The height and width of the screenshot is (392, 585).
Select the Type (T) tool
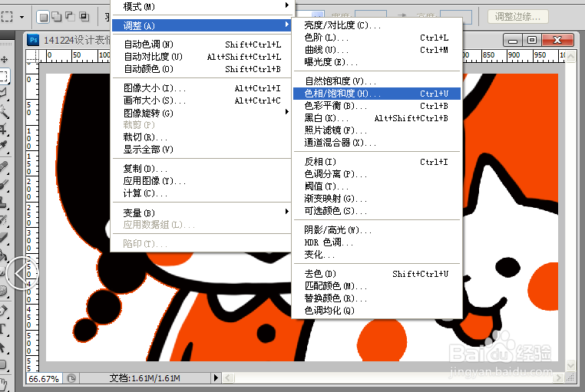tap(4, 329)
